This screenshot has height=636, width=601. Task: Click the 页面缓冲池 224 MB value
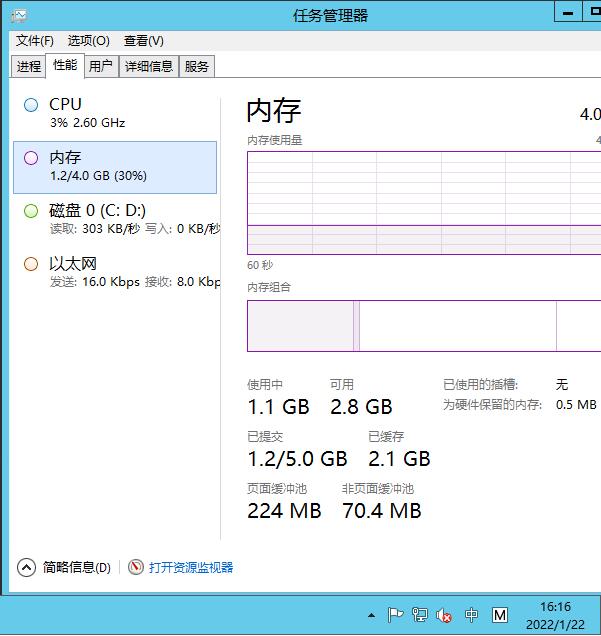coord(284,511)
